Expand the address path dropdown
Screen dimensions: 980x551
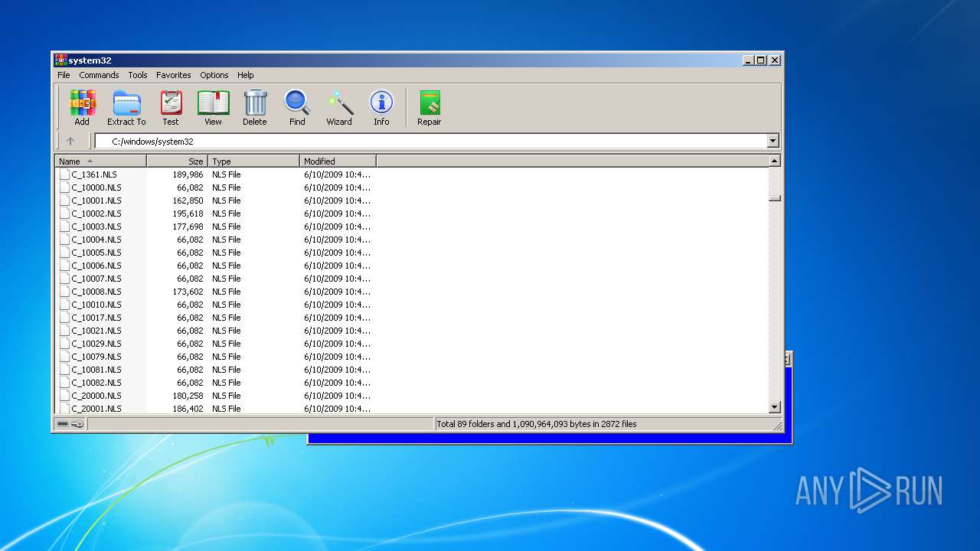pos(773,141)
